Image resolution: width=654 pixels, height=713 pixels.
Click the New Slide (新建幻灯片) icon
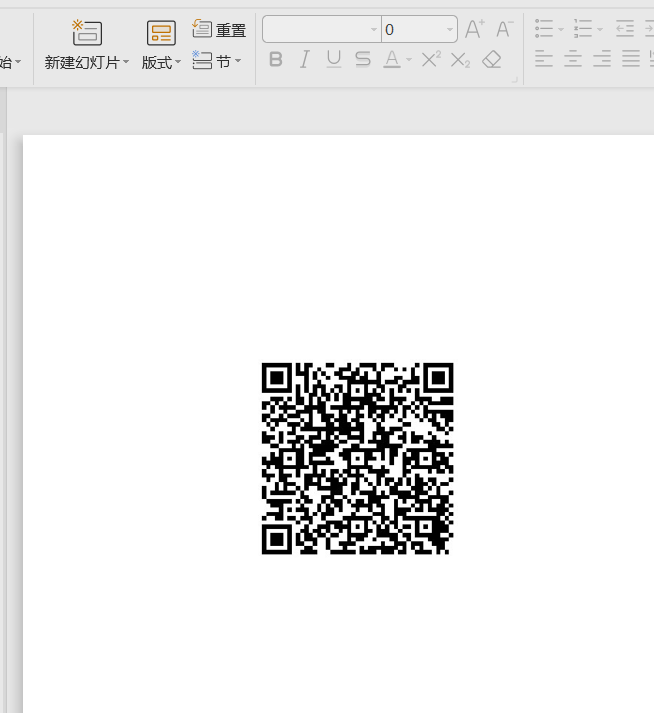pyautogui.click(x=87, y=32)
